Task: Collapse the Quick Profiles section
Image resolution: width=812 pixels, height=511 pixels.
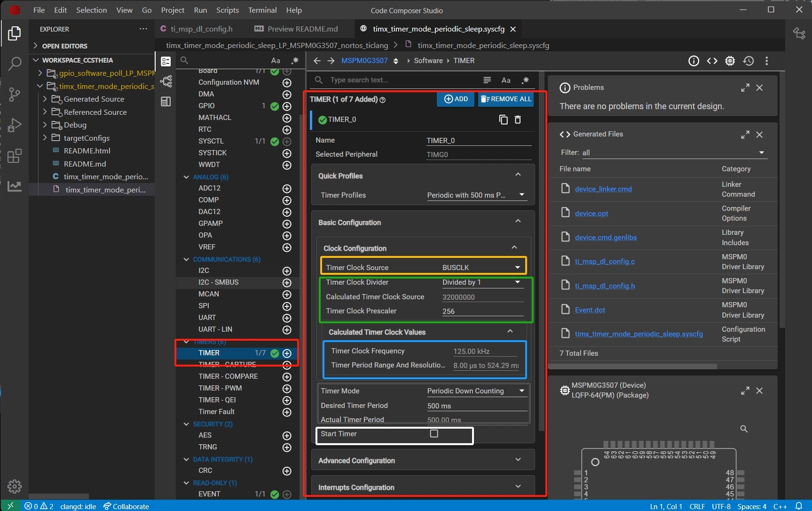Action: coord(518,175)
